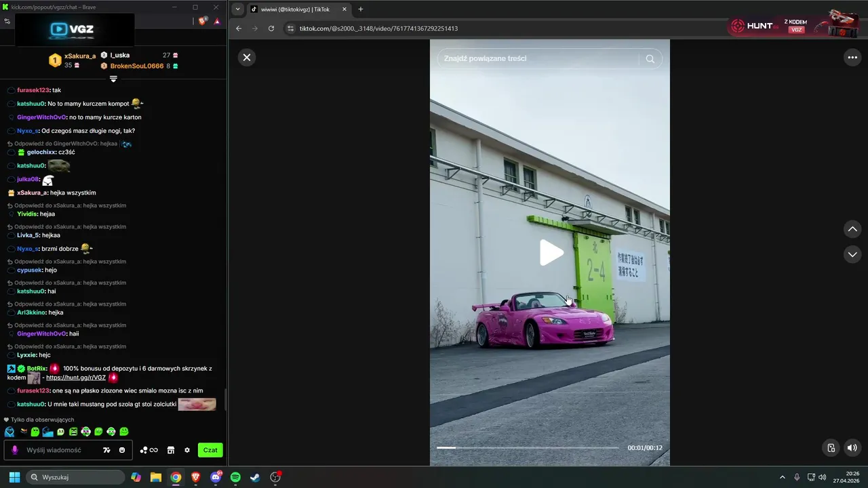Click Lyxxie username in chat

[x=26, y=355]
